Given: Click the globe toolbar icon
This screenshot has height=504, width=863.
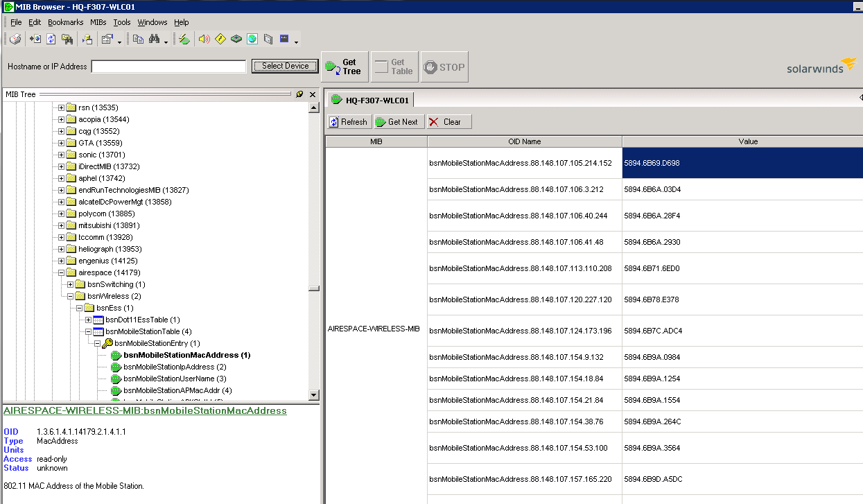Looking at the screenshot, I should click(252, 40).
